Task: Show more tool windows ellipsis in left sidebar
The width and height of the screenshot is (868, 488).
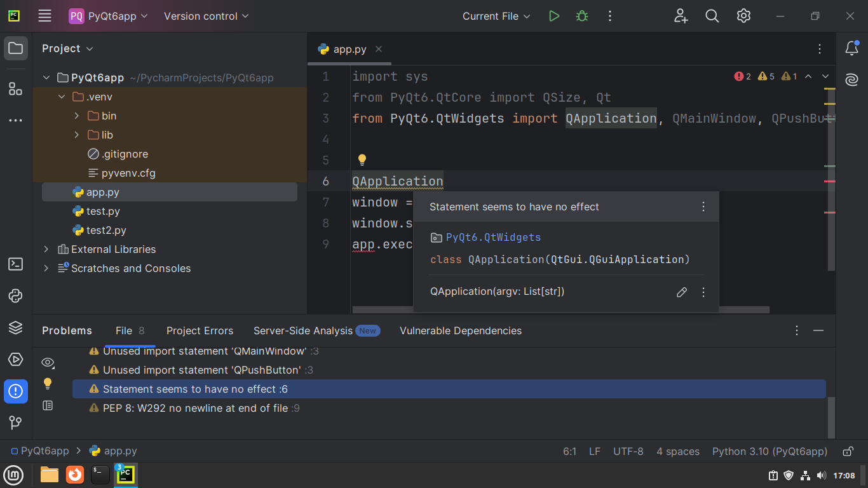Action: point(16,120)
